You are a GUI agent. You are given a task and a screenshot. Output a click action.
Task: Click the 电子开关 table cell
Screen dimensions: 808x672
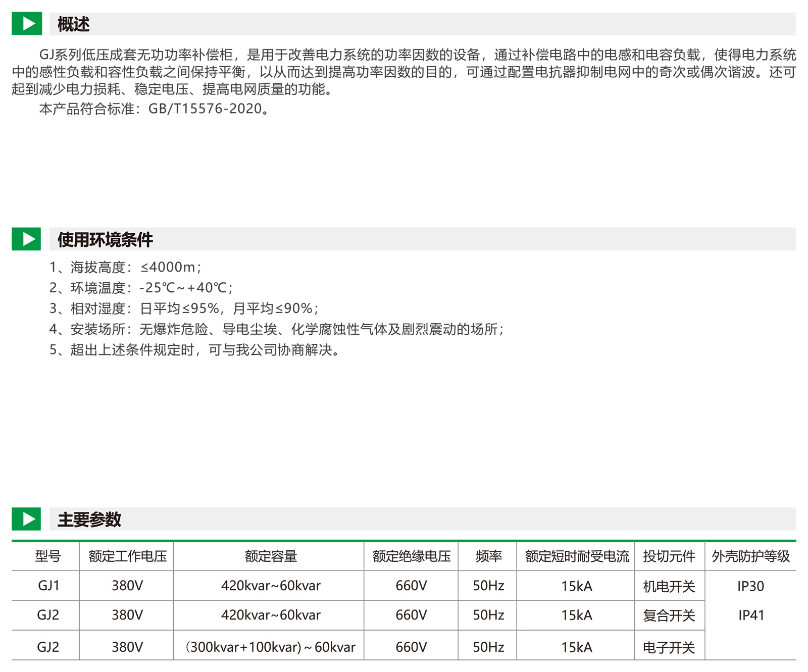coord(669,647)
